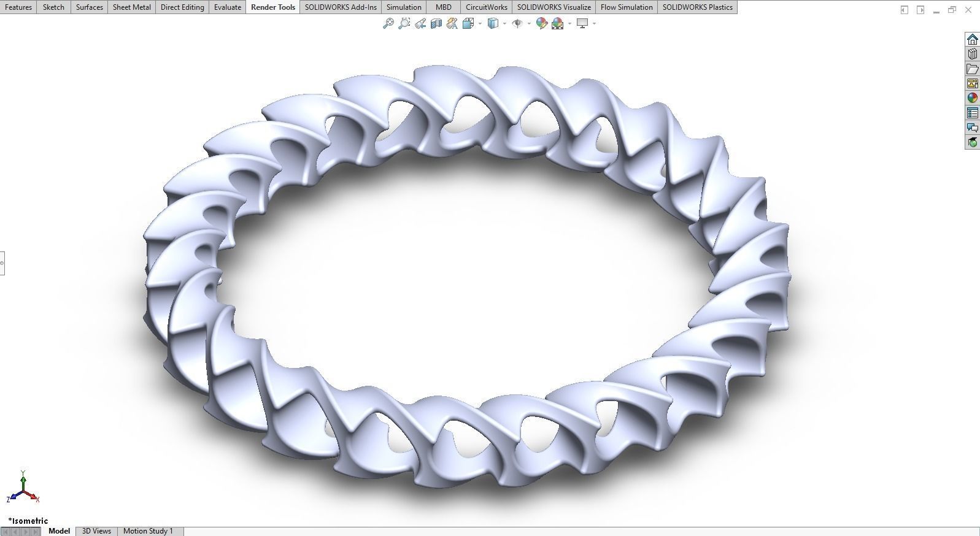The height and width of the screenshot is (536, 980).
Task: Select the SOLIDWORKS Visualize tab
Action: [554, 7]
